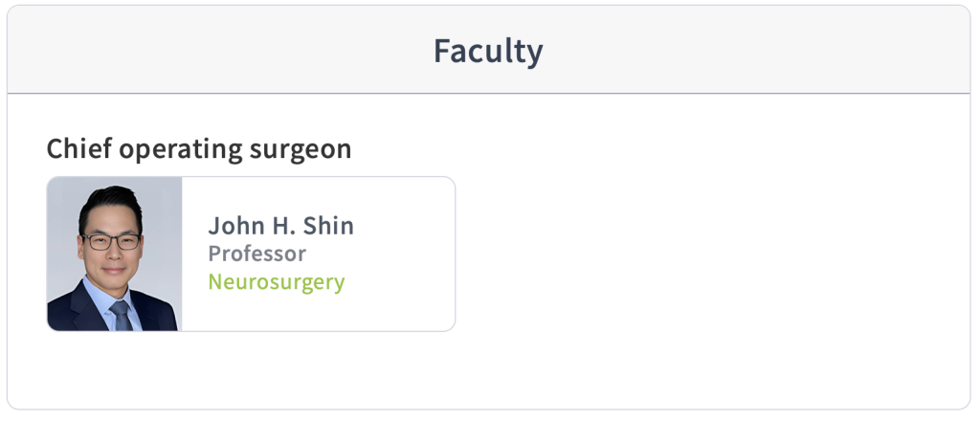Click the gray header bar left of Faculty

pyautogui.click(x=219, y=50)
